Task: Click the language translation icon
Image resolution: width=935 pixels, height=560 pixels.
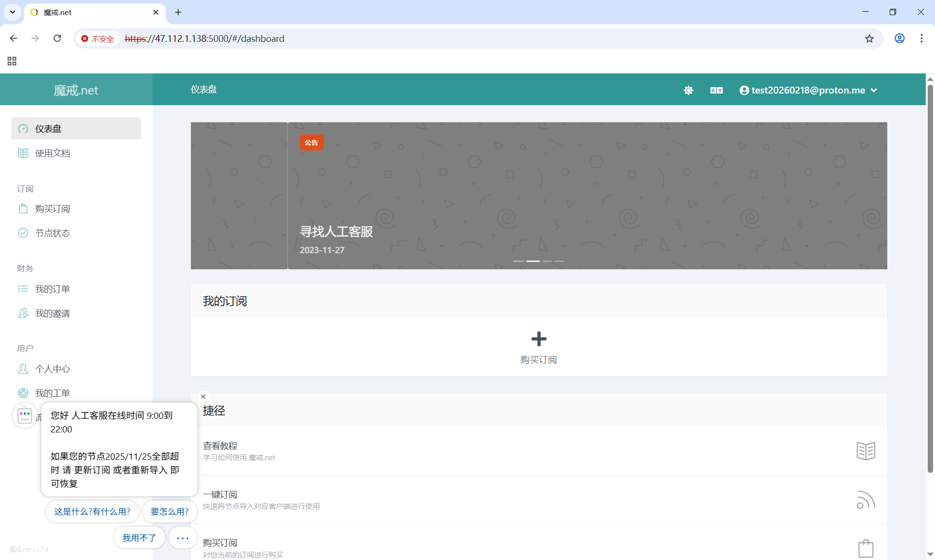Action: click(x=716, y=90)
